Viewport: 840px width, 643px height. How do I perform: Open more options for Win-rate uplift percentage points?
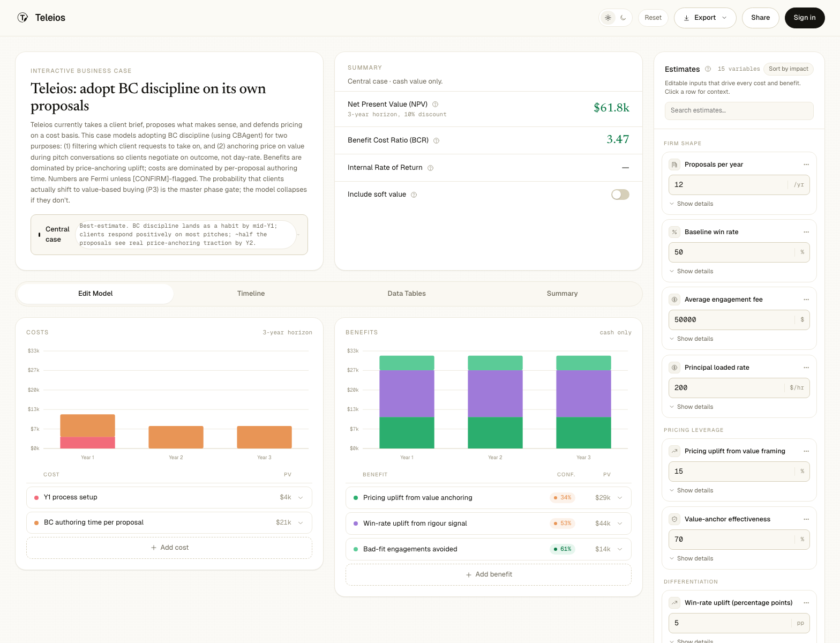806,603
